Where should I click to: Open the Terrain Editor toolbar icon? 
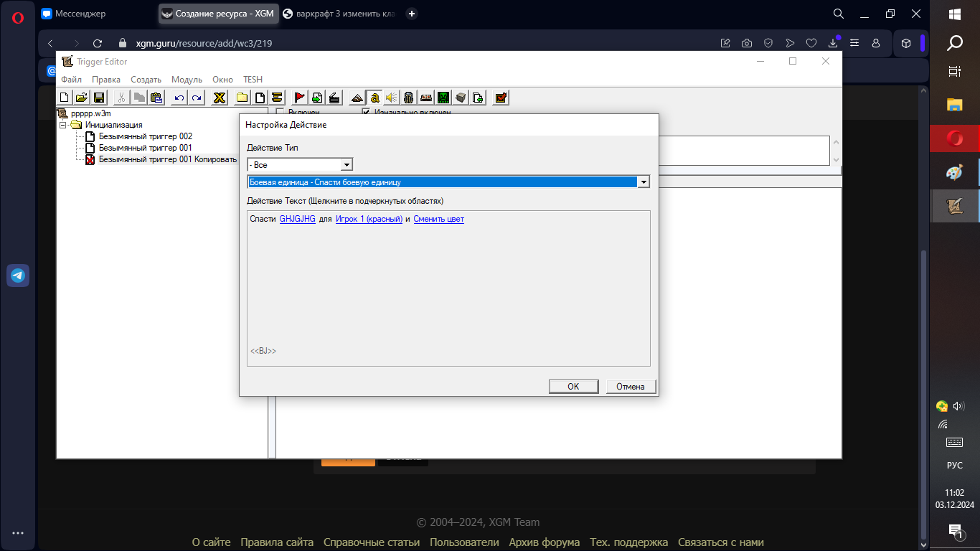pyautogui.click(x=357, y=98)
